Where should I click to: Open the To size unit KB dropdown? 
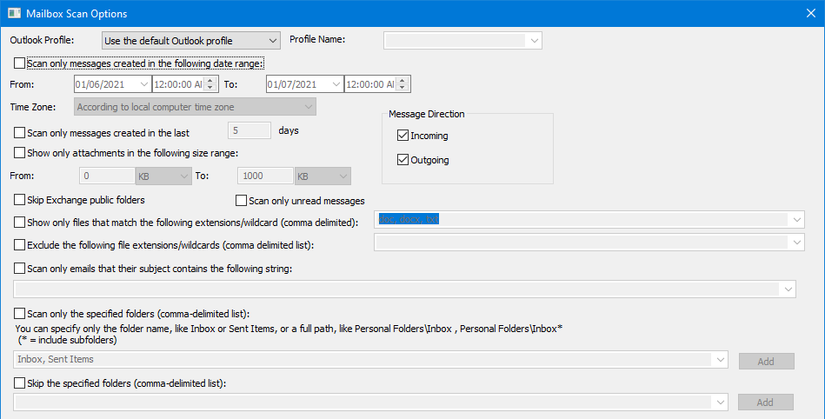pos(323,176)
